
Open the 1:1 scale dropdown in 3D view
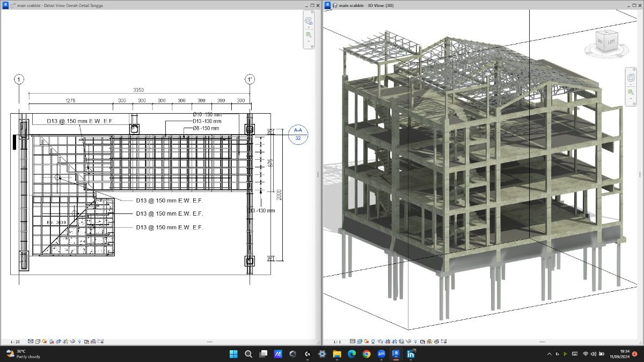[x=337, y=341]
